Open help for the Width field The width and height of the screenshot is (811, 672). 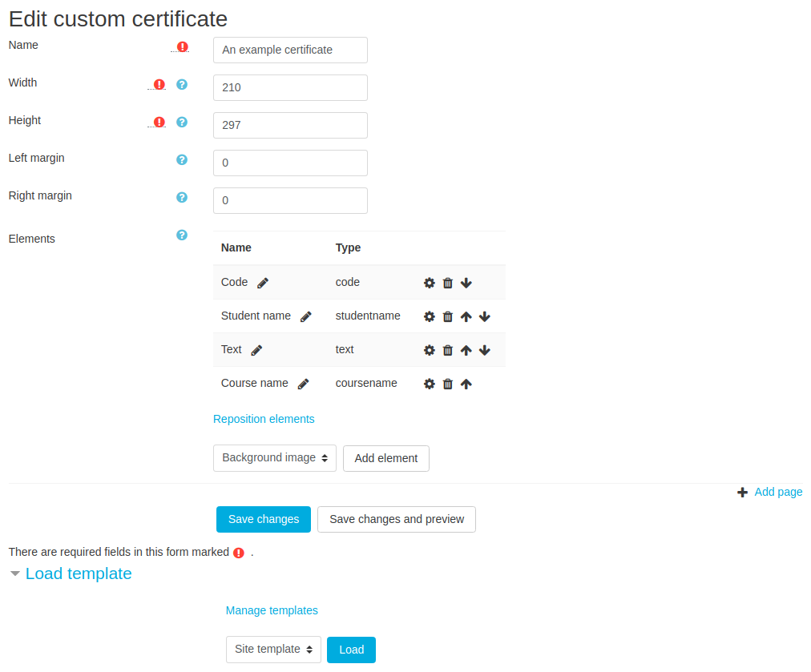(182, 84)
